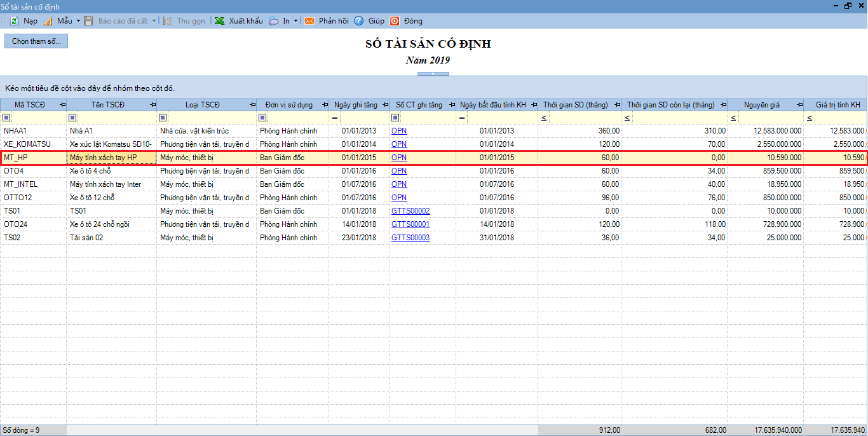The image size is (868, 436).
Task: Pin the Ngày ghi tăng column
Action: [385, 105]
